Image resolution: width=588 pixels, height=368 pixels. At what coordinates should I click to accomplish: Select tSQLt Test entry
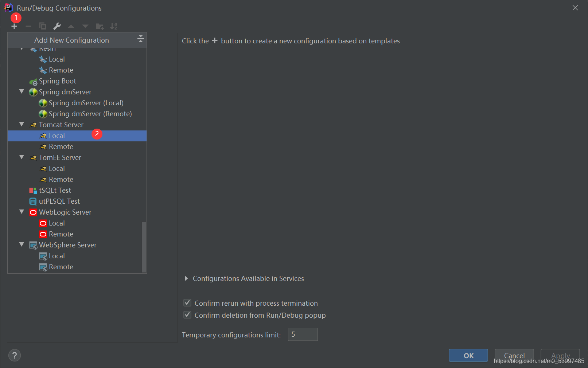click(x=77, y=191)
